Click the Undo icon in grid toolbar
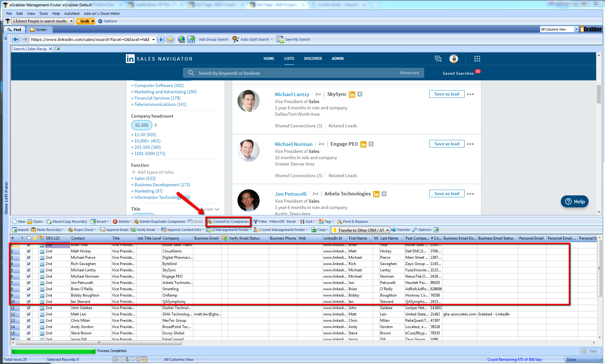Image resolution: width=605 pixels, height=364 pixels. (190, 221)
